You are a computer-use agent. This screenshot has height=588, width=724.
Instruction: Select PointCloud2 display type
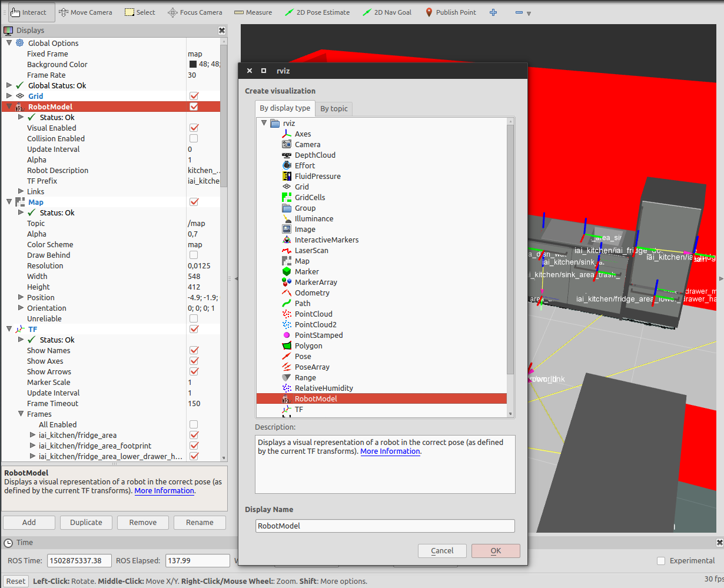tap(315, 324)
